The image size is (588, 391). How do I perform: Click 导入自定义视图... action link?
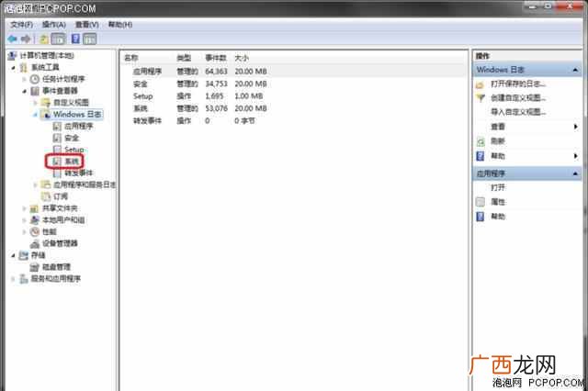click(x=518, y=112)
